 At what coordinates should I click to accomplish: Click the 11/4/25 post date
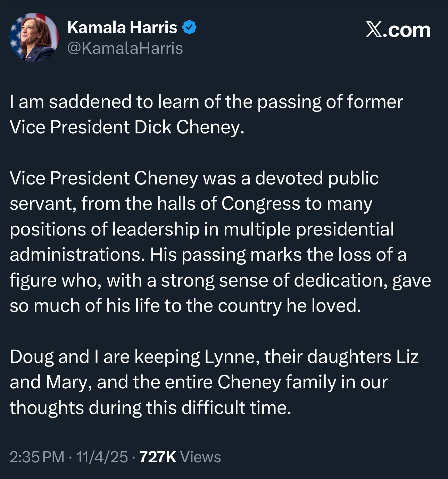102,457
